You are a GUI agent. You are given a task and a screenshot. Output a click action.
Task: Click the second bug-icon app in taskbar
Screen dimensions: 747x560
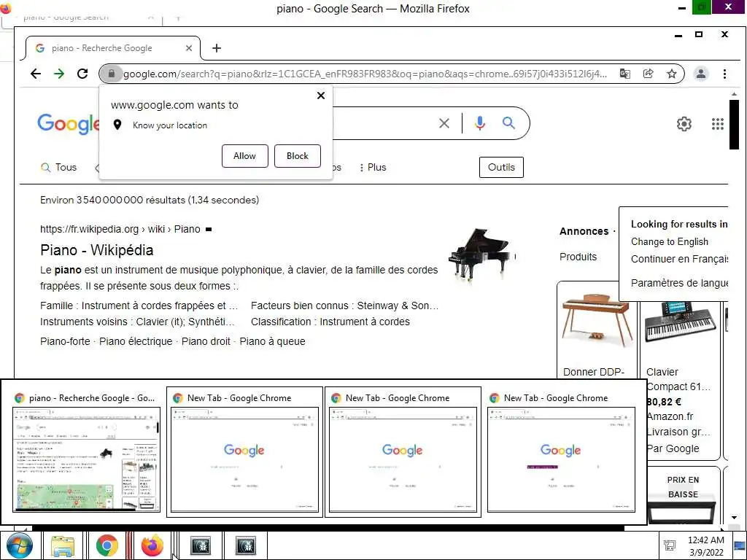click(245, 545)
